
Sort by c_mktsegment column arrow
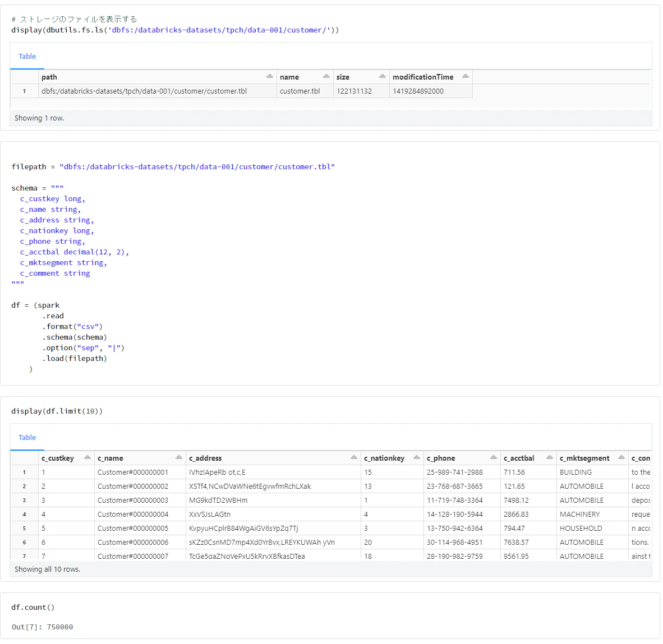pyautogui.click(x=621, y=457)
